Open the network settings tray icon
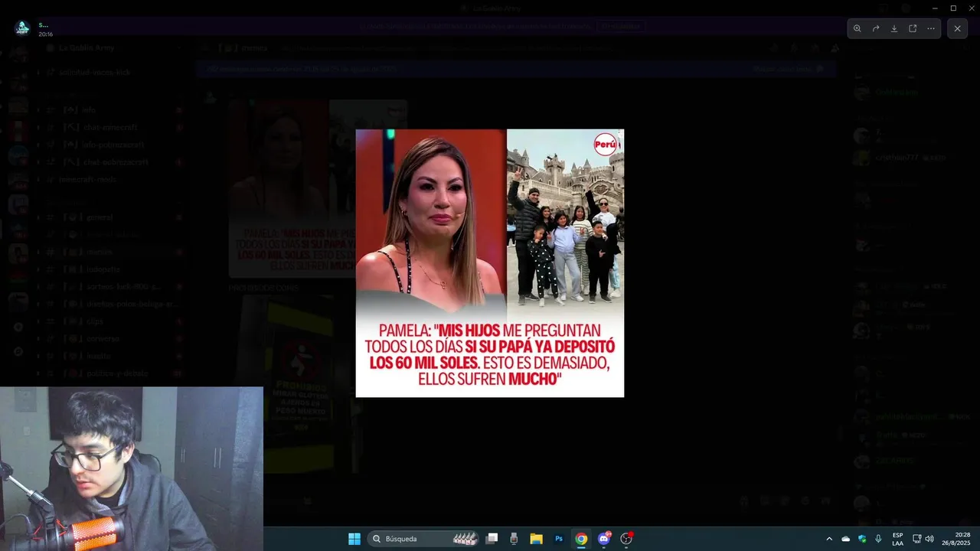This screenshot has width=980, height=551. tap(916, 539)
